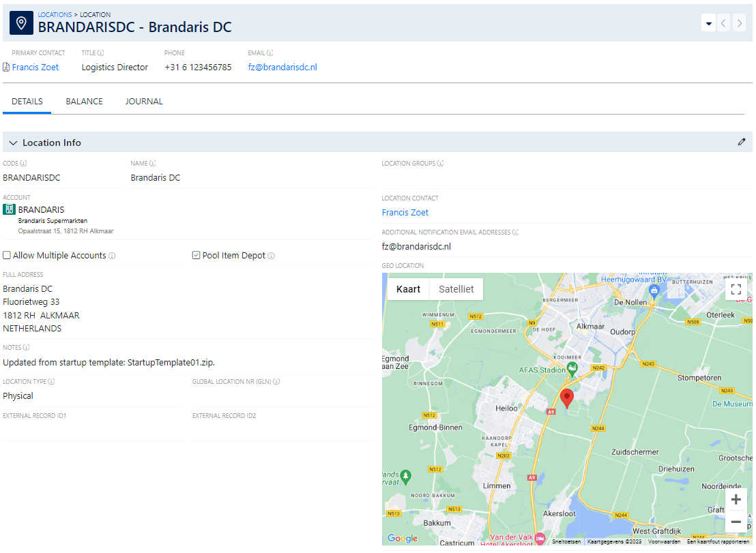Open the BRANDARIS account icon
756x553 pixels.
pos(9,209)
